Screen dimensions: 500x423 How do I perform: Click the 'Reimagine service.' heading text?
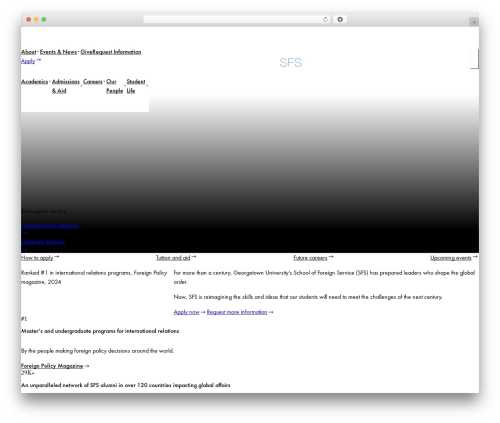(45, 211)
